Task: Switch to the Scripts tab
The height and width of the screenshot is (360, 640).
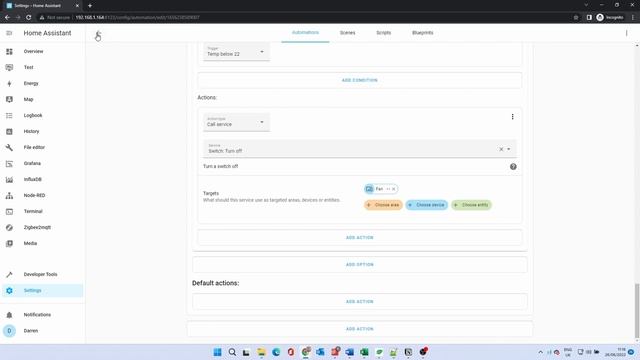Action: (383, 33)
